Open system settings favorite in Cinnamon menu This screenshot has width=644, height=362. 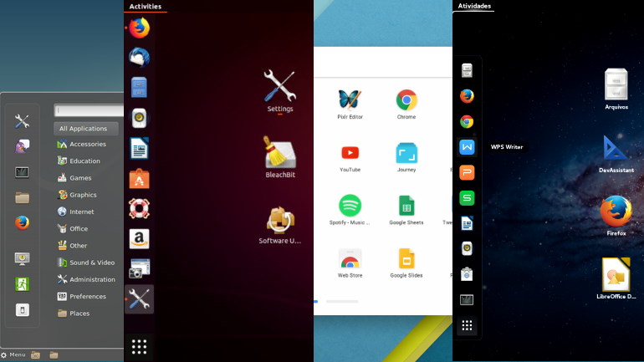click(22, 121)
